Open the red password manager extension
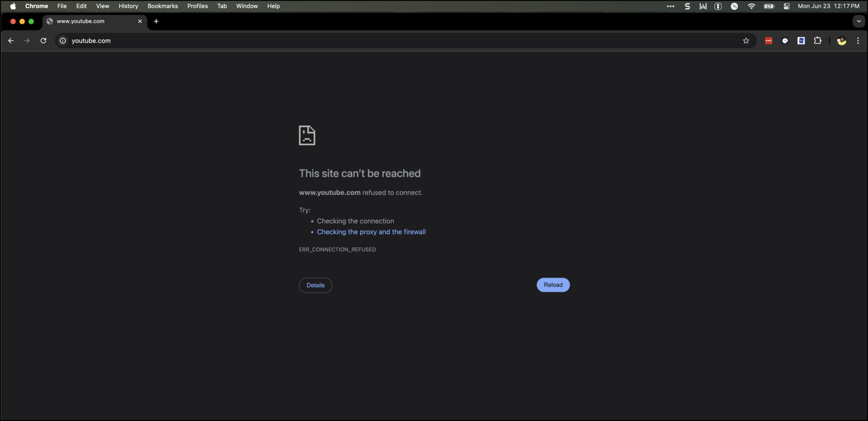This screenshot has width=868, height=421. point(768,41)
